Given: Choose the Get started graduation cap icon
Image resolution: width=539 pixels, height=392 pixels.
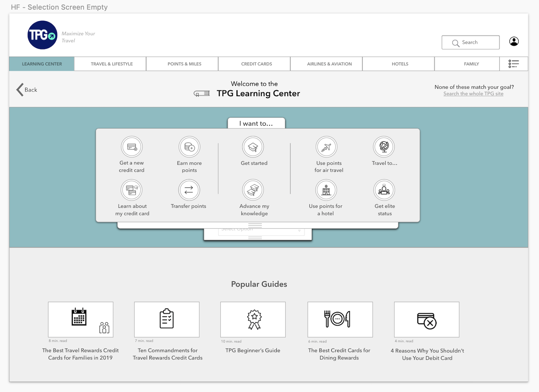Looking at the screenshot, I should point(253,147).
